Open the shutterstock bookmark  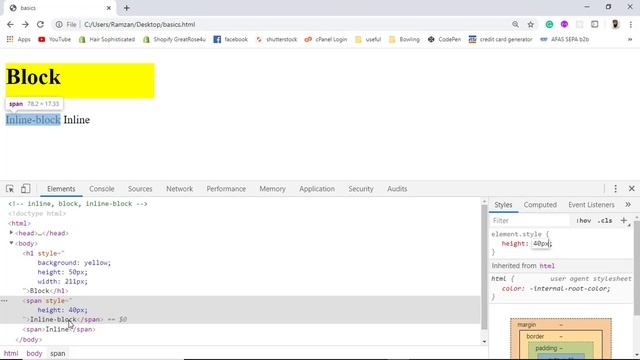276,39
